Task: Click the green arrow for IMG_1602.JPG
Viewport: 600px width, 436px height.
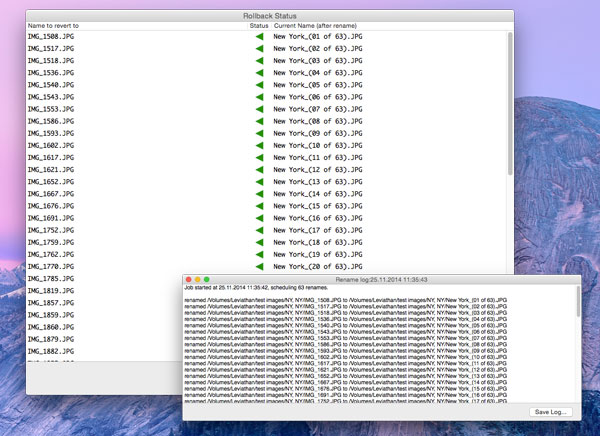Action: pyautogui.click(x=259, y=145)
